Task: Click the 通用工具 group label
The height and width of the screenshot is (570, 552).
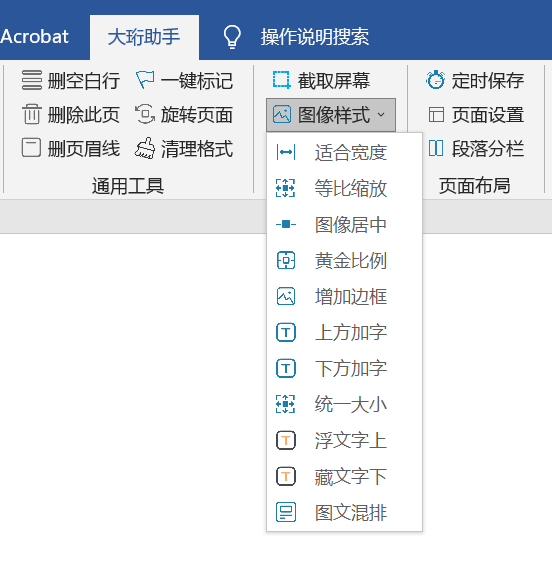Action: point(128,186)
